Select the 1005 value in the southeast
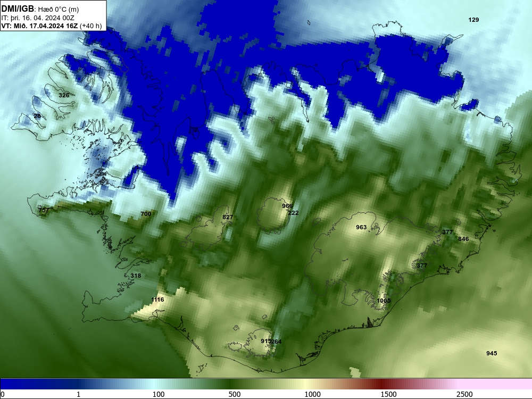Viewport: 532px width, 399px height. (x=384, y=301)
